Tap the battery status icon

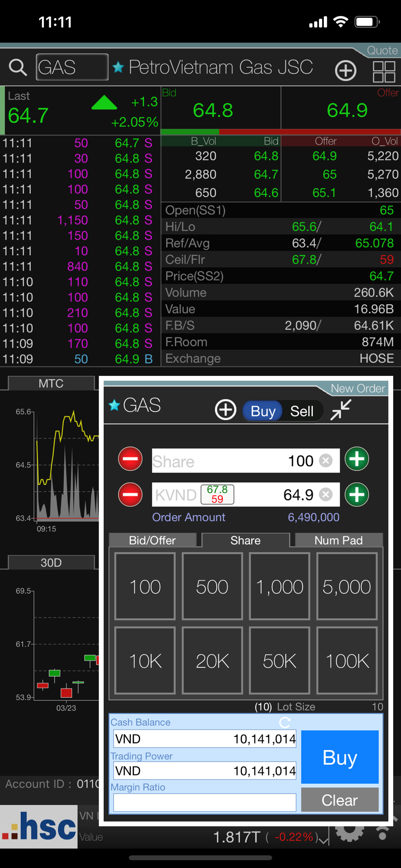point(367,22)
